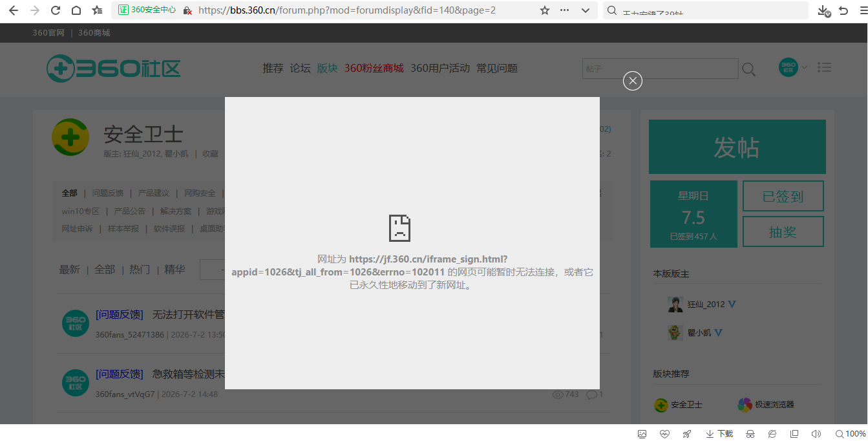Select the 解决方案 category filter
868x441 pixels.
pyautogui.click(x=176, y=211)
